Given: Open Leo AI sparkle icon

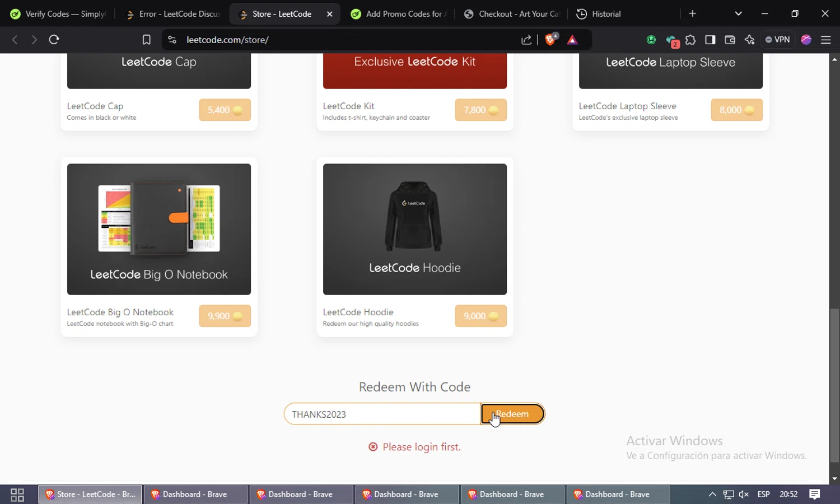Looking at the screenshot, I should click(749, 40).
